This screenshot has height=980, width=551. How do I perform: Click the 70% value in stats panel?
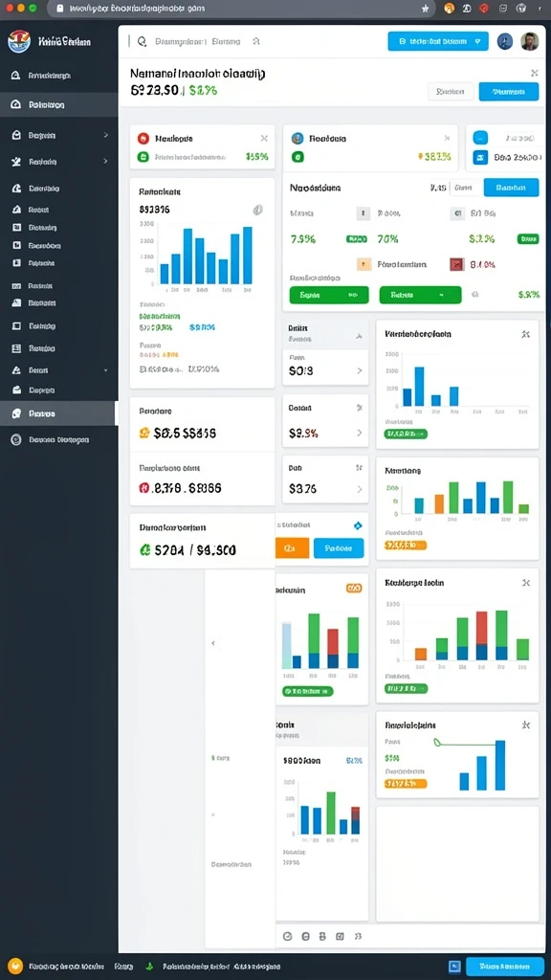[388, 238]
